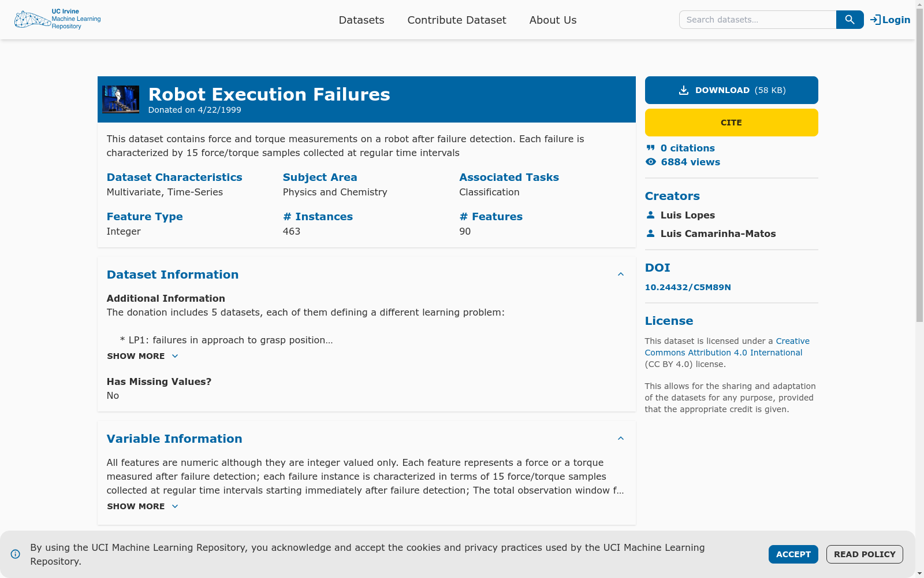The height and width of the screenshot is (578, 924).
Task: Click the Login arrow icon
Action: [x=875, y=20]
